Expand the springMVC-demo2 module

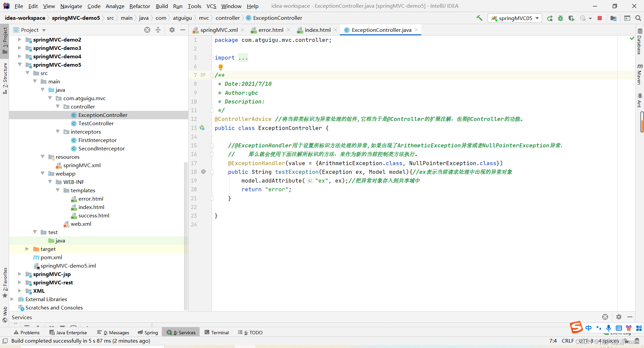20,40
